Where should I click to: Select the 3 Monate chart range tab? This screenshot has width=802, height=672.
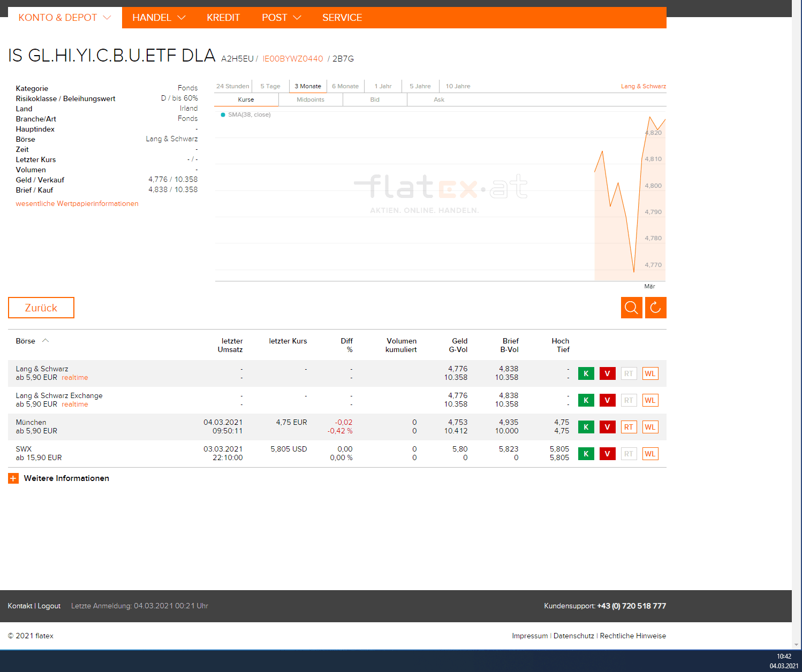308,86
